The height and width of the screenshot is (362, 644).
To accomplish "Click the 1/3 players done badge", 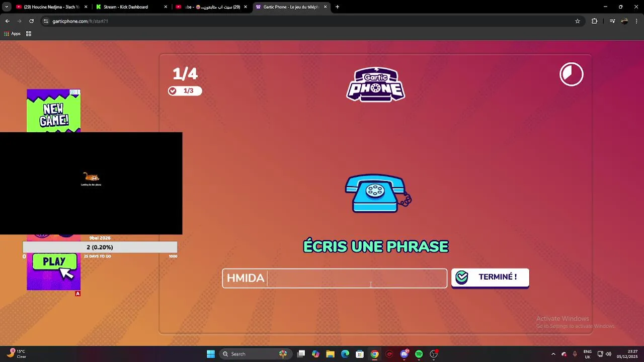I will click(185, 91).
